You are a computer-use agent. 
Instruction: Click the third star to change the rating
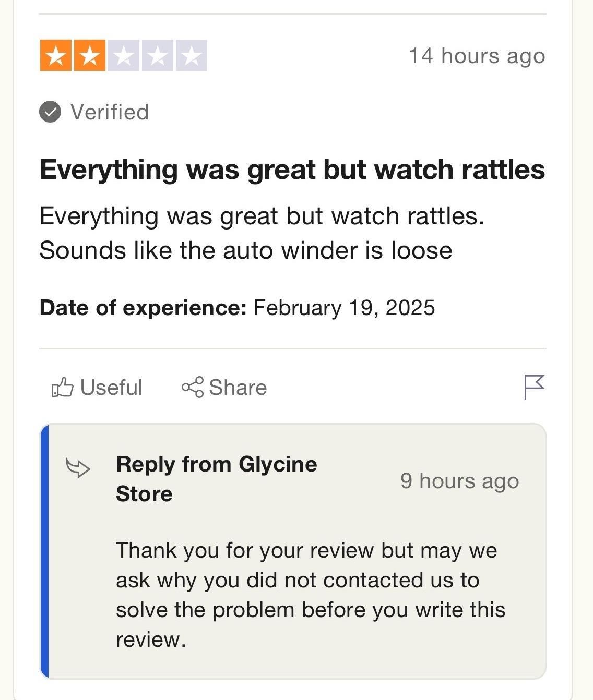tap(124, 56)
